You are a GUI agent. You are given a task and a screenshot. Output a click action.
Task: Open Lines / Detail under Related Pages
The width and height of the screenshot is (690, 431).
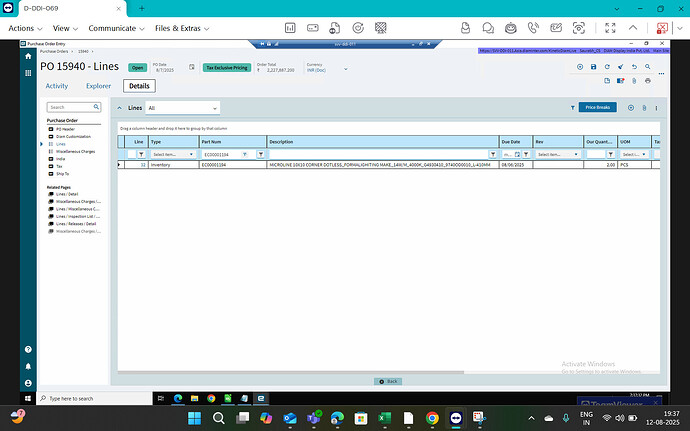pyautogui.click(x=67, y=194)
